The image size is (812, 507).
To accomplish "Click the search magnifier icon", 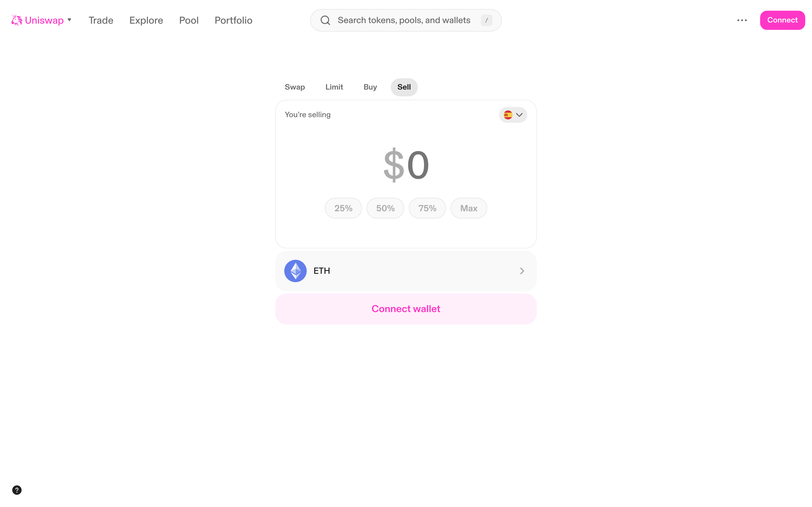I will [325, 20].
